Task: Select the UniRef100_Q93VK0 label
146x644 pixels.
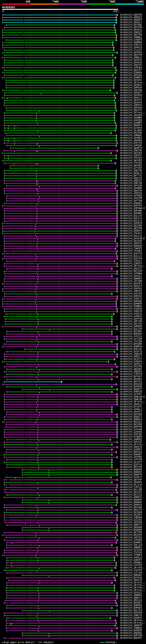Action: [131, 80]
